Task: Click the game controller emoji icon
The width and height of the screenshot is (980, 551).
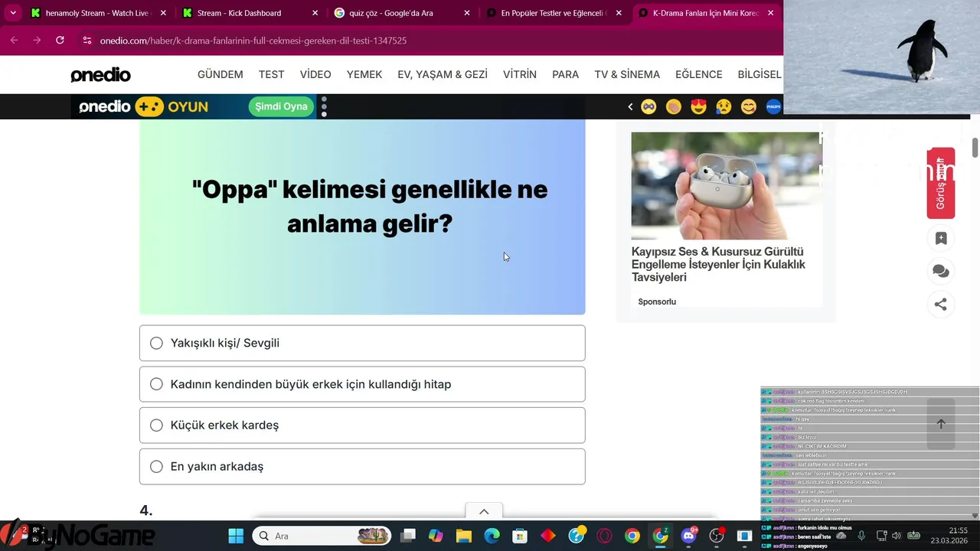Action: point(648,107)
